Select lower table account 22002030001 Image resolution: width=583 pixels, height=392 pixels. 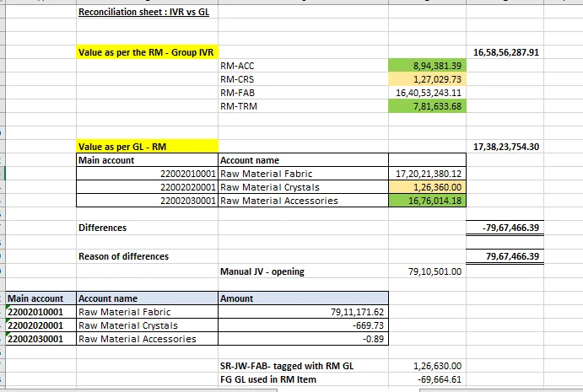40,339
